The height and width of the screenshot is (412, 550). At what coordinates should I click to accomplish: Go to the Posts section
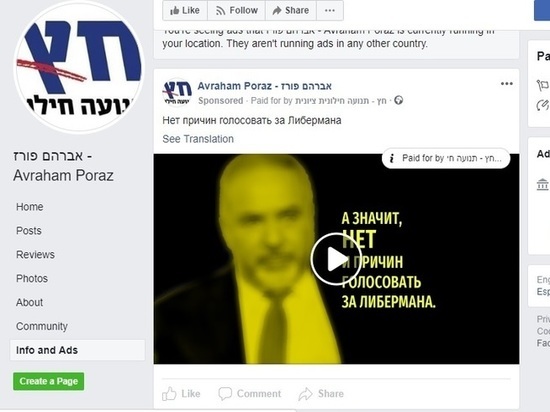pyautogui.click(x=29, y=231)
